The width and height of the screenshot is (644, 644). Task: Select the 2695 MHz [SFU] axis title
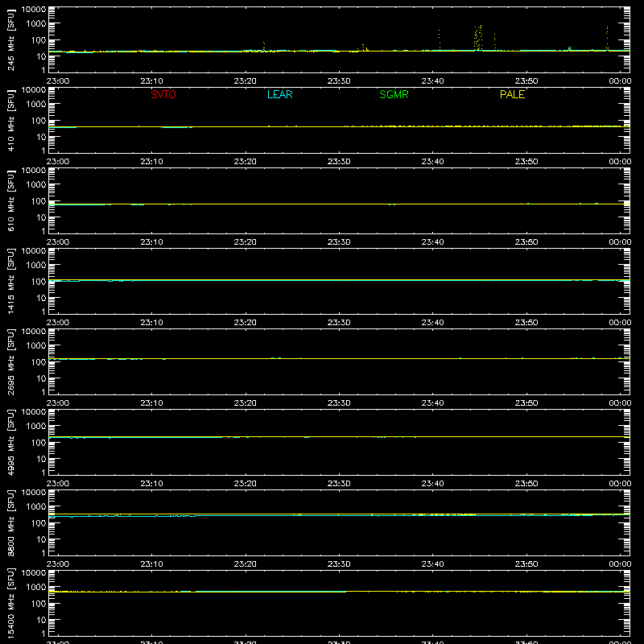tap(11, 361)
